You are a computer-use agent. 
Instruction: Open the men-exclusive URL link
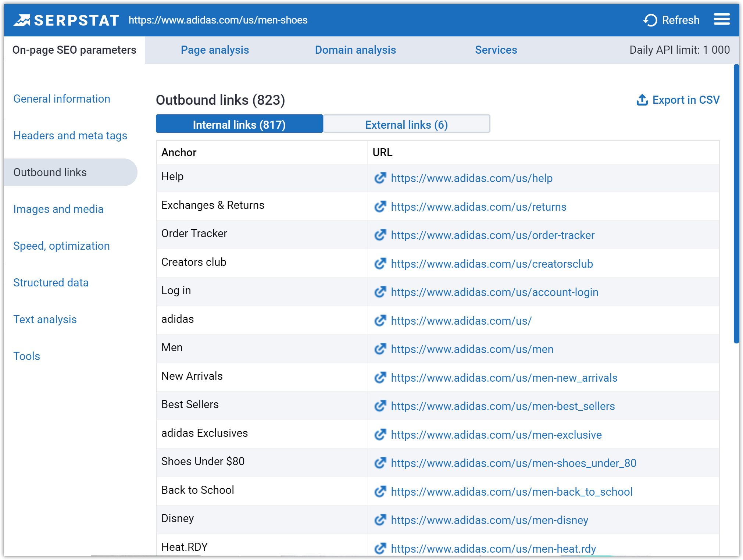496,435
